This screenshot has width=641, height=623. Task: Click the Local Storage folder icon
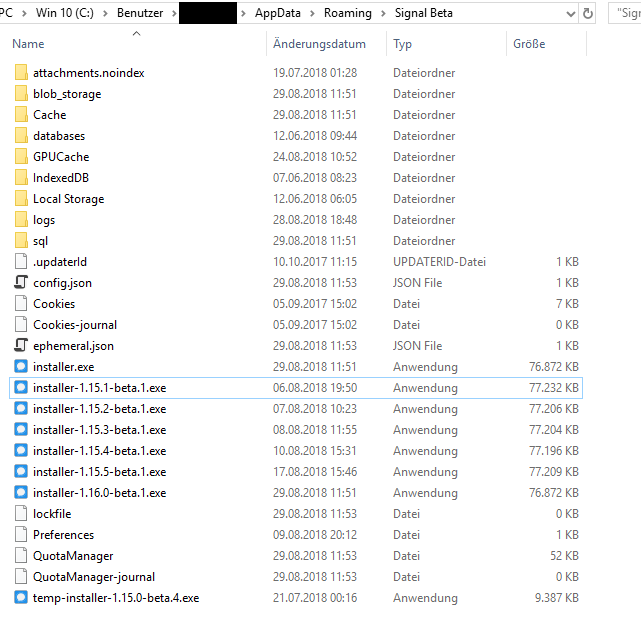pyautogui.click(x=21, y=199)
